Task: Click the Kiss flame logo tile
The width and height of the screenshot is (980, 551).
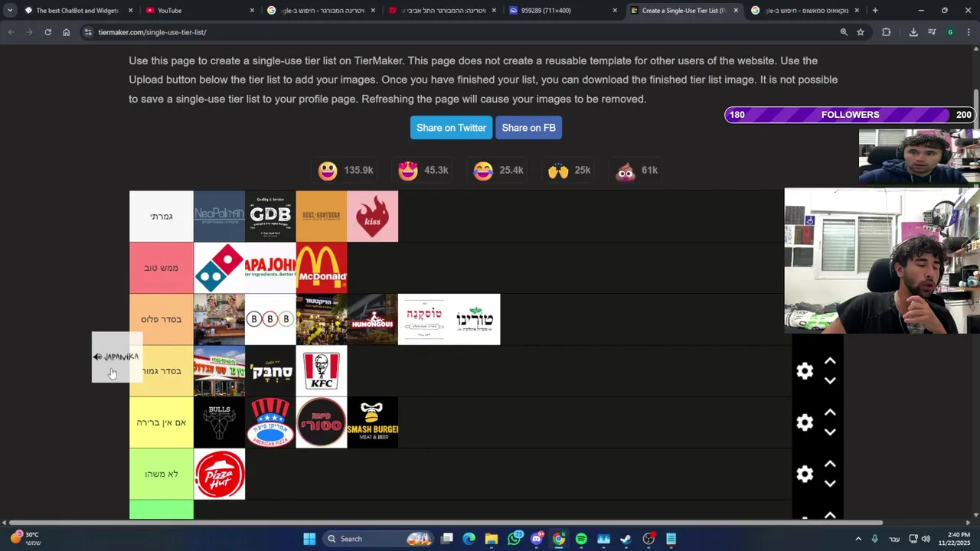Action: click(373, 217)
